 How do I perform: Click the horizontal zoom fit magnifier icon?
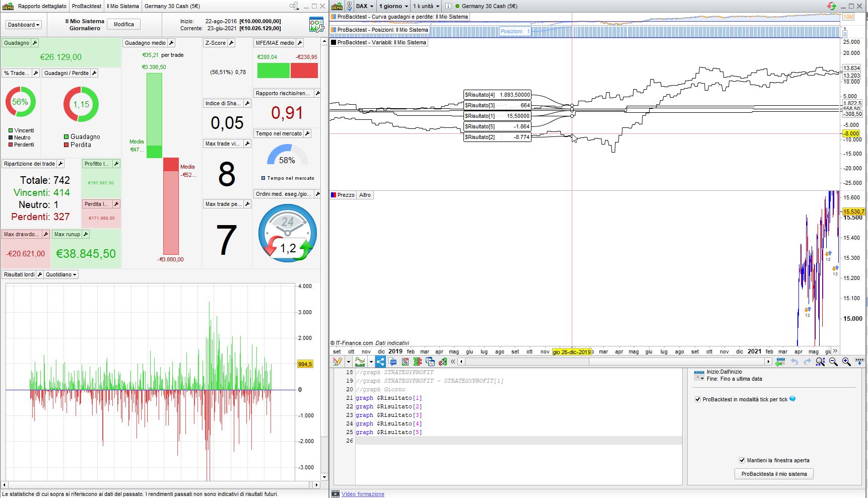pos(820,362)
